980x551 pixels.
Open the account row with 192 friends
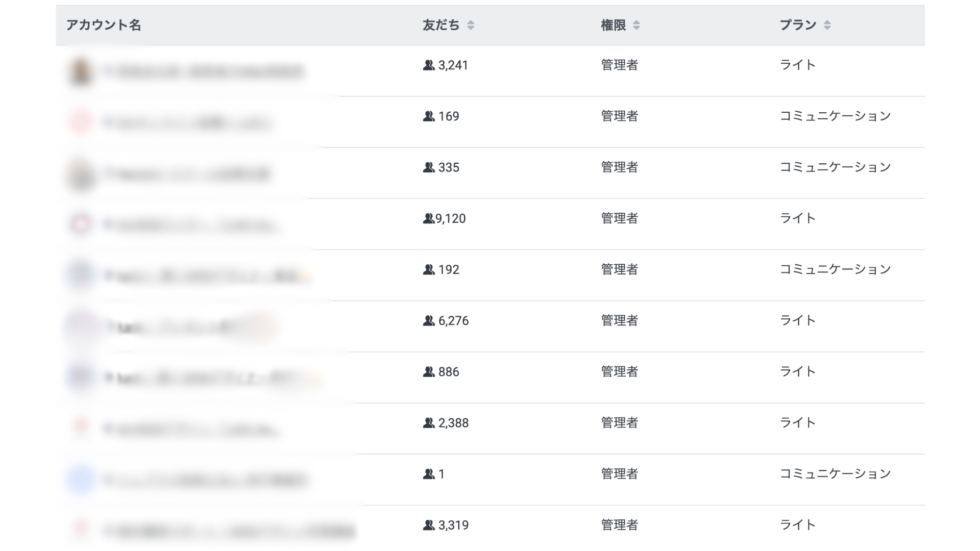204,276
